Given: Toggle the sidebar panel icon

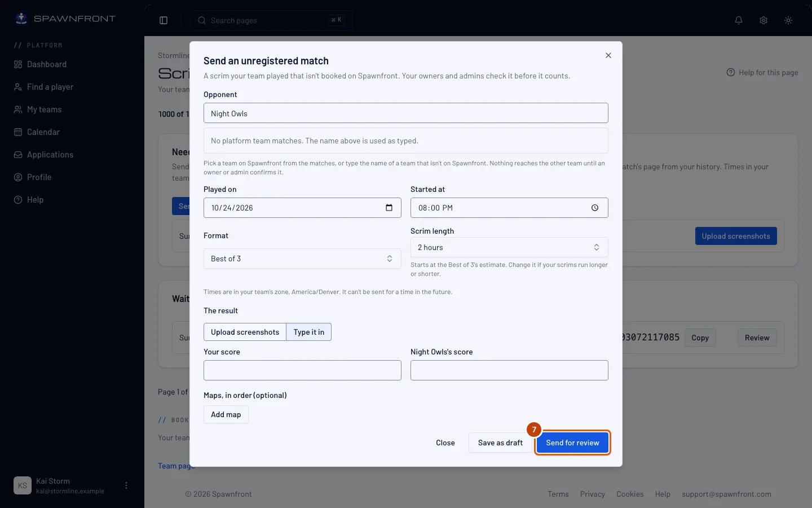Looking at the screenshot, I should (164, 20).
